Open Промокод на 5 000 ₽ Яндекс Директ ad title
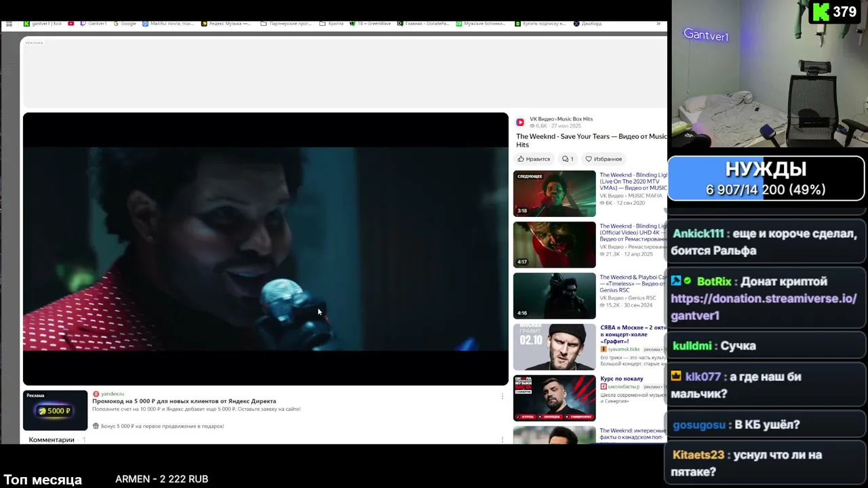Image resolution: width=868 pixels, height=488 pixels. click(x=184, y=401)
